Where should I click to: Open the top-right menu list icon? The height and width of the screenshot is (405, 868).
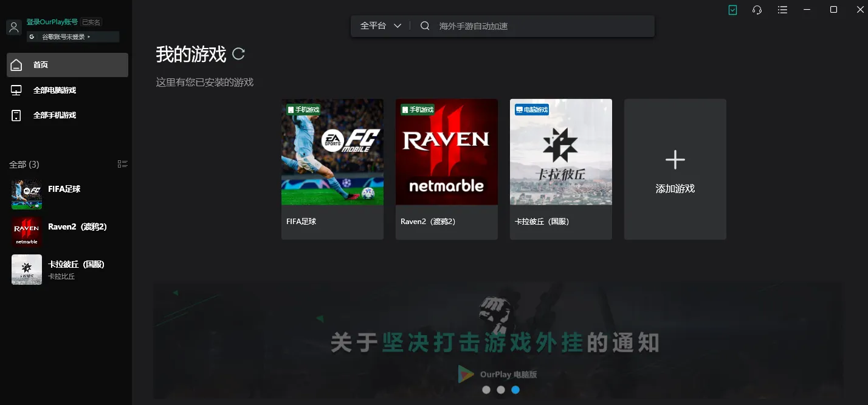click(783, 10)
